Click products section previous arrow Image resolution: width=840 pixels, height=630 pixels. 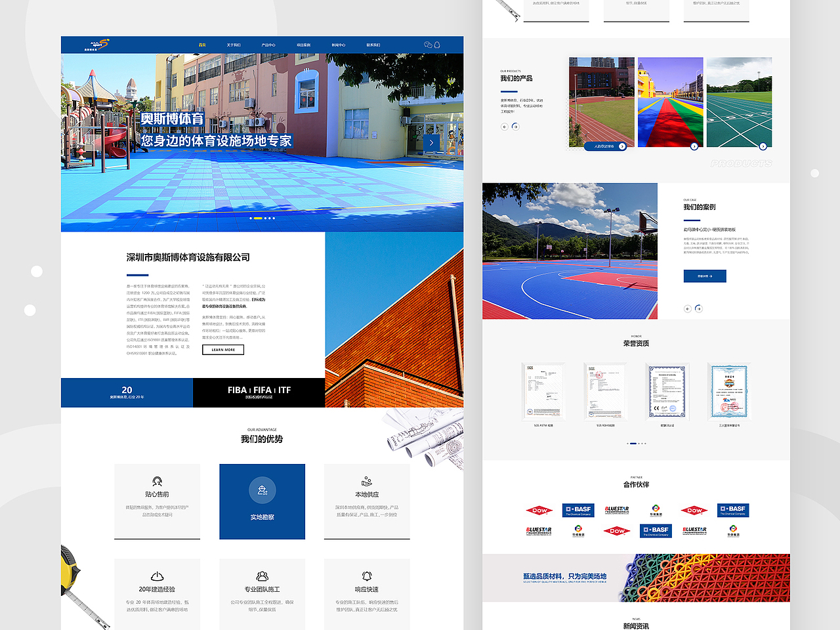504,127
